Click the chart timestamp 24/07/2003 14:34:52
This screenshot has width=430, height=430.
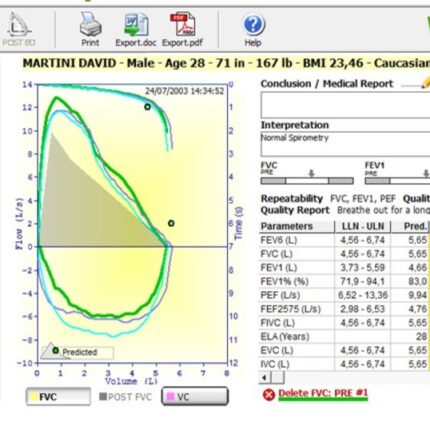[x=184, y=91]
